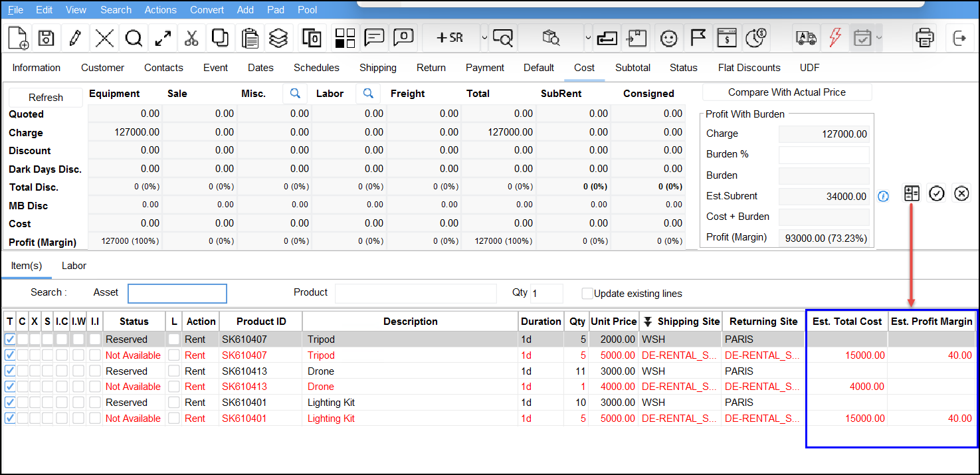The width and height of the screenshot is (980, 475).
Task: Click the magnifier icon next to Labor
Action: 369,94
